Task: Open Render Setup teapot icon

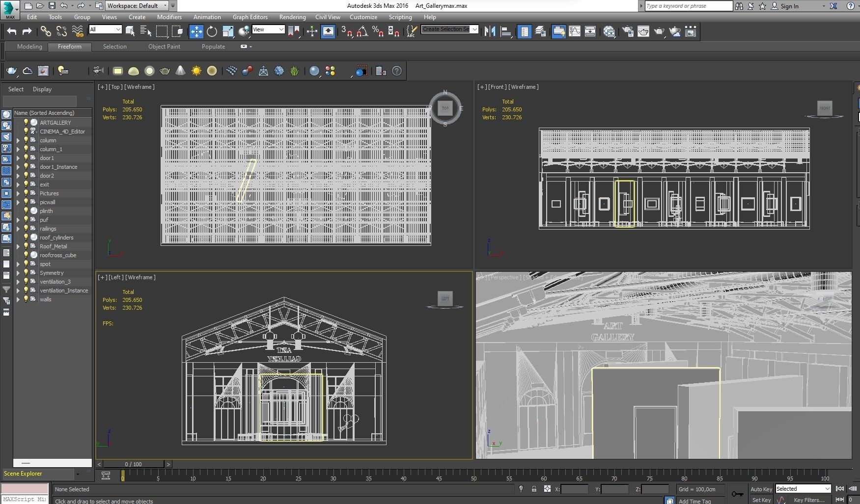Action: pyautogui.click(x=628, y=32)
